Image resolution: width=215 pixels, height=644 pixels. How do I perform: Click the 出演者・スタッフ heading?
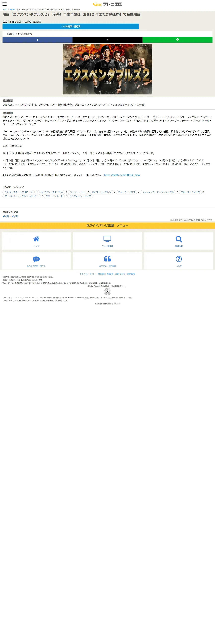(13, 187)
